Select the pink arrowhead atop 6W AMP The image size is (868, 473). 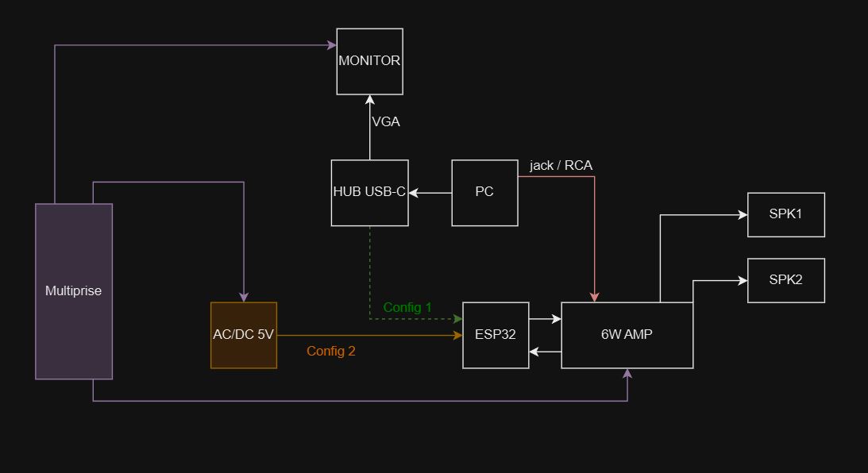594,297
